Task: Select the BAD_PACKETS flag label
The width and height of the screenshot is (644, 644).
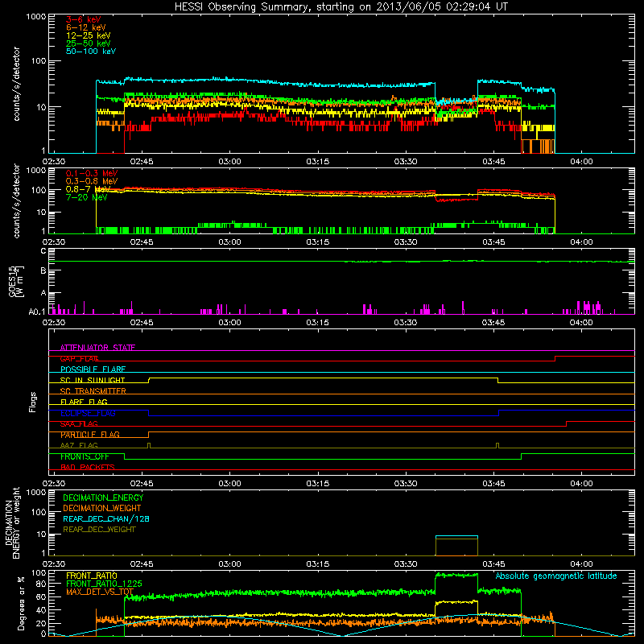Action: [x=88, y=467]
